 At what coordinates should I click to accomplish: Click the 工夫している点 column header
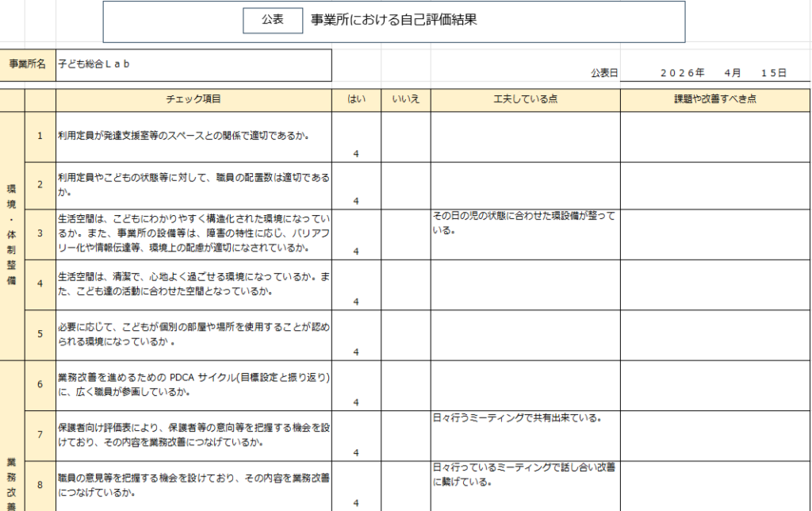(525, 100)
